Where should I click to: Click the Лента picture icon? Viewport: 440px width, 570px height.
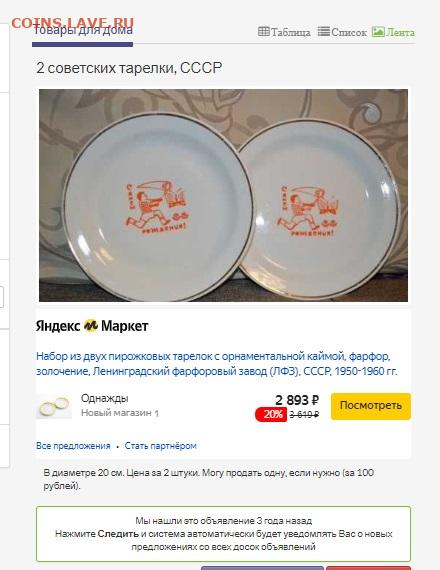(378, 32)
